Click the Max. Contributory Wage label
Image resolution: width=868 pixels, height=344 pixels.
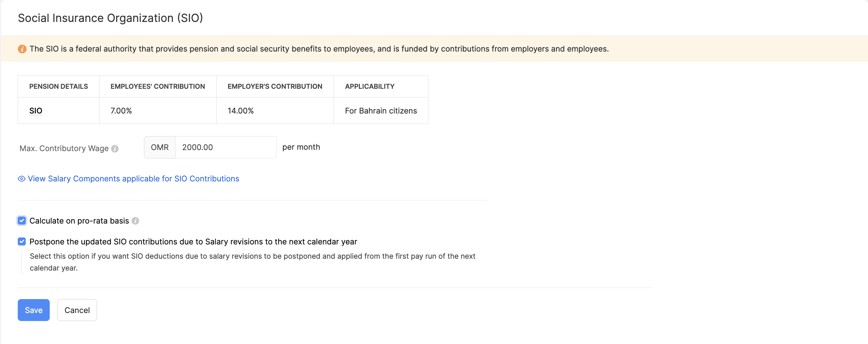[64, 148]
